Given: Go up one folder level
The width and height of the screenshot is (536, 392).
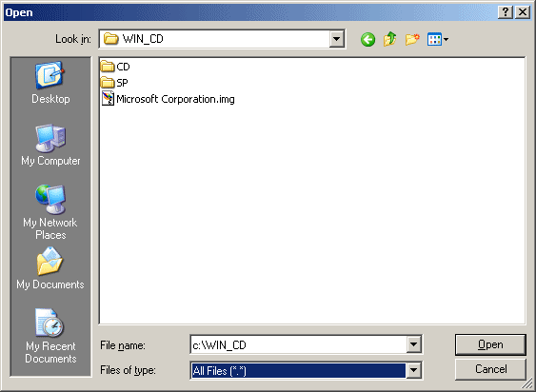Looking at the screenshot, I should (390, 39).
